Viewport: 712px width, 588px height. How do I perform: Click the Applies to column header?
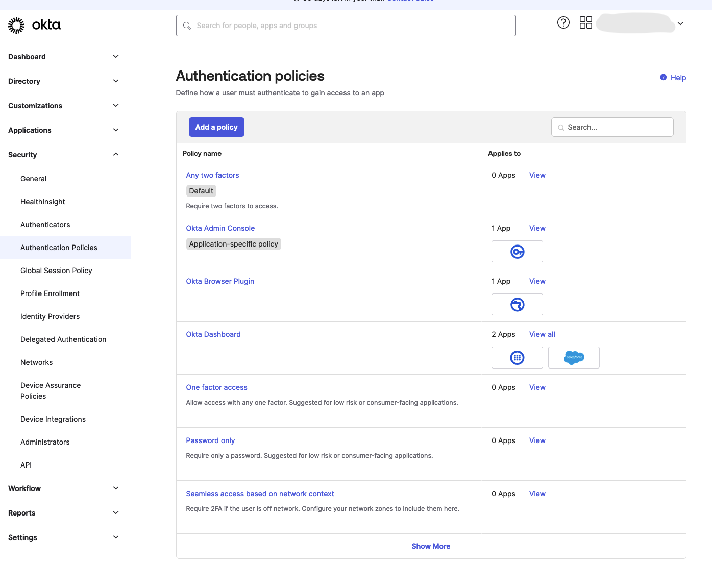[504, 153]
